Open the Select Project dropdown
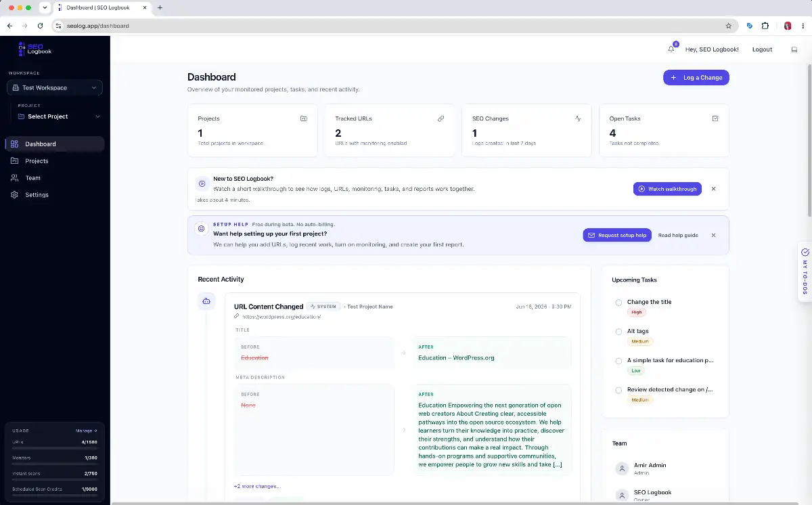Screen dimensions: 812x505 coord(58,116)
